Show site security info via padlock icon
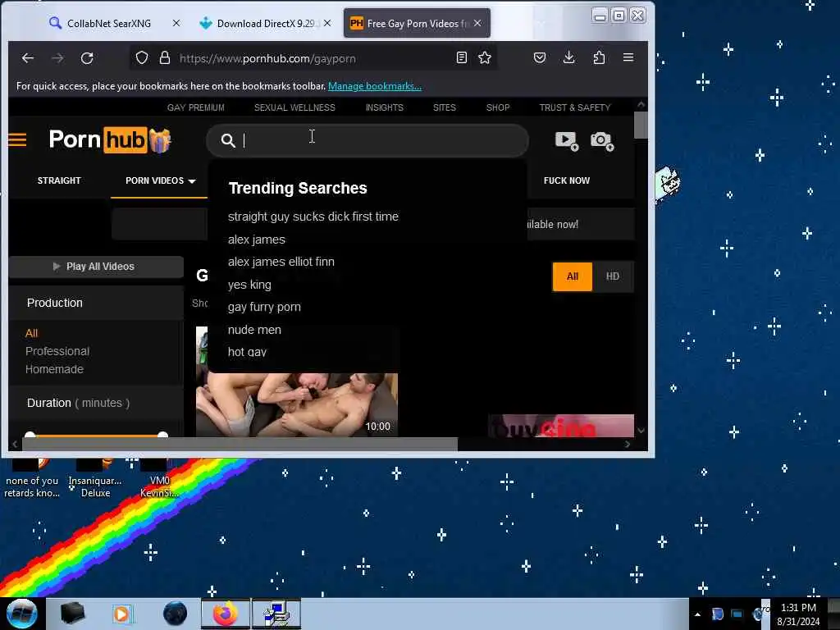This screenshot has width=840, height=630. [165, 58]
